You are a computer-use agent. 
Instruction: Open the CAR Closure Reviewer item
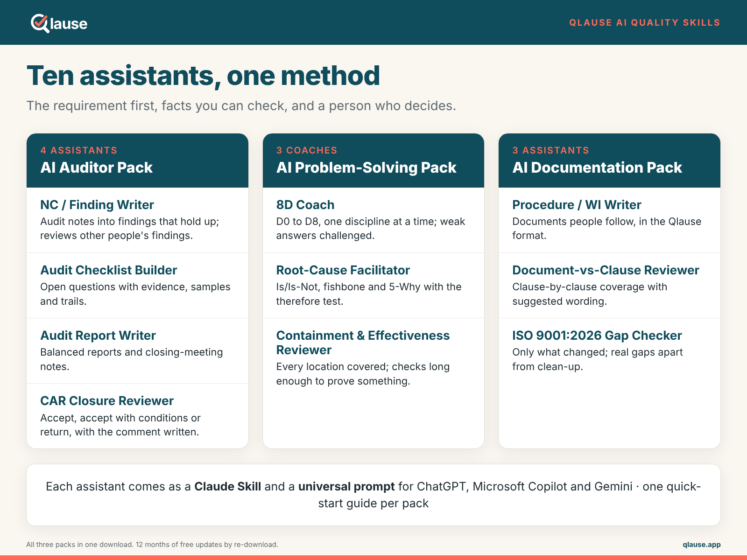(x=137, y=416)
